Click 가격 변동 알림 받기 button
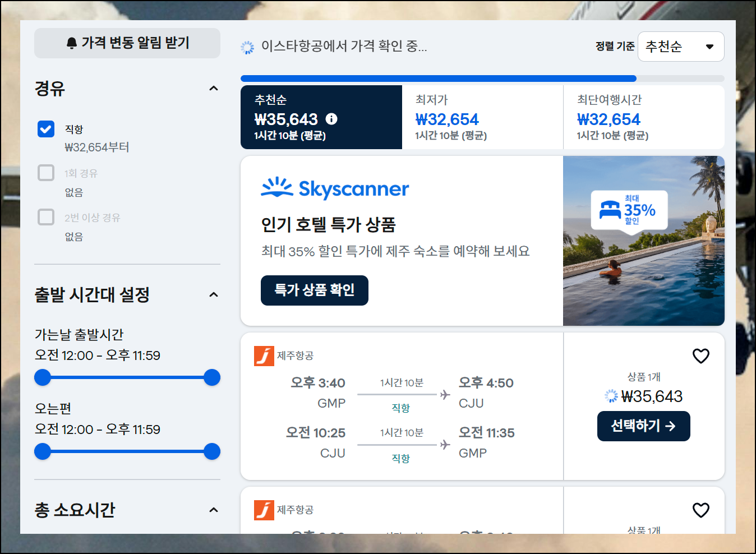 (127, 43)
